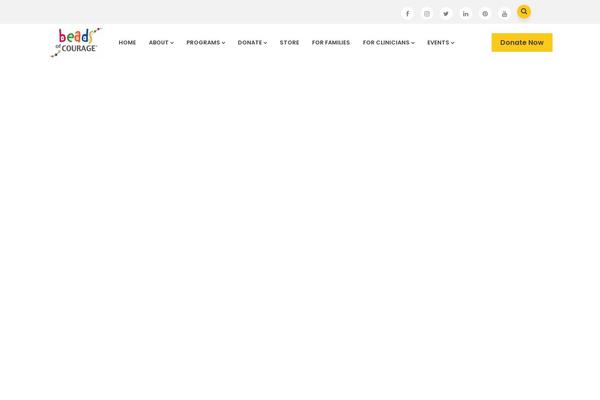Open the Store page
Screen dimensions: 600x400
coord(289,42)
